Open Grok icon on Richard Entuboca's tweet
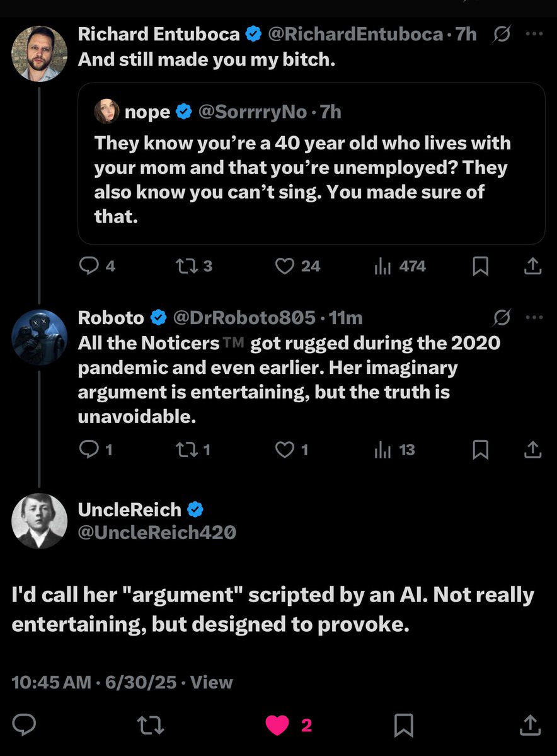This screenshot has height=756, width=557. [x=502, y=34]
